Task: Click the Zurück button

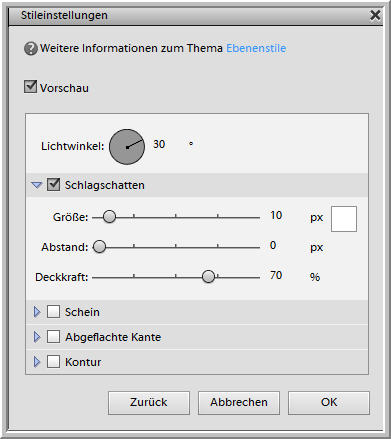Action: 149,403
